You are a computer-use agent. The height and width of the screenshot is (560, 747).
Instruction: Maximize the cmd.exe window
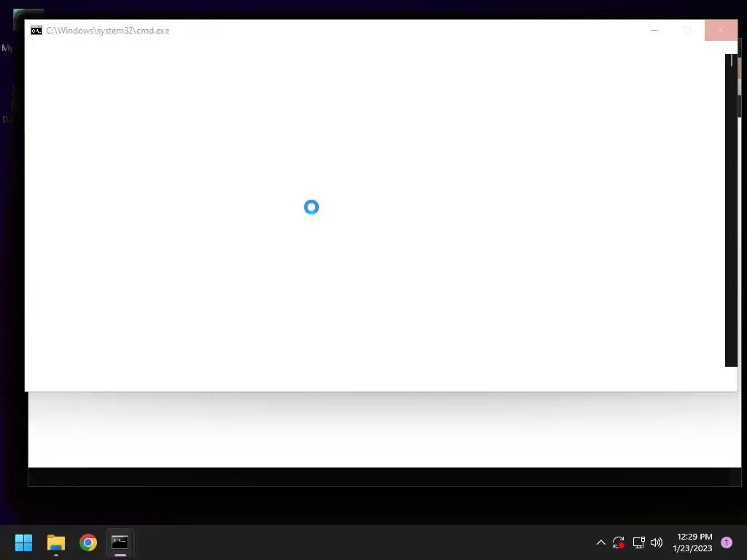687,30
